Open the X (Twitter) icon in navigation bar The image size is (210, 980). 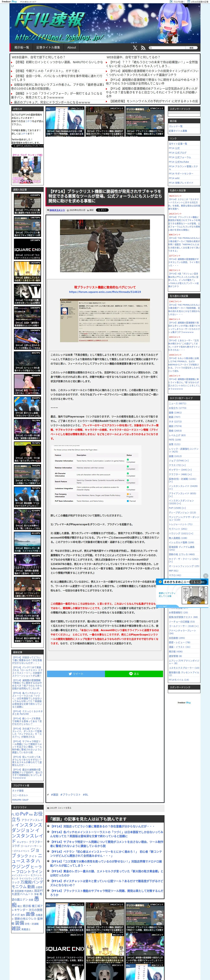135,48
